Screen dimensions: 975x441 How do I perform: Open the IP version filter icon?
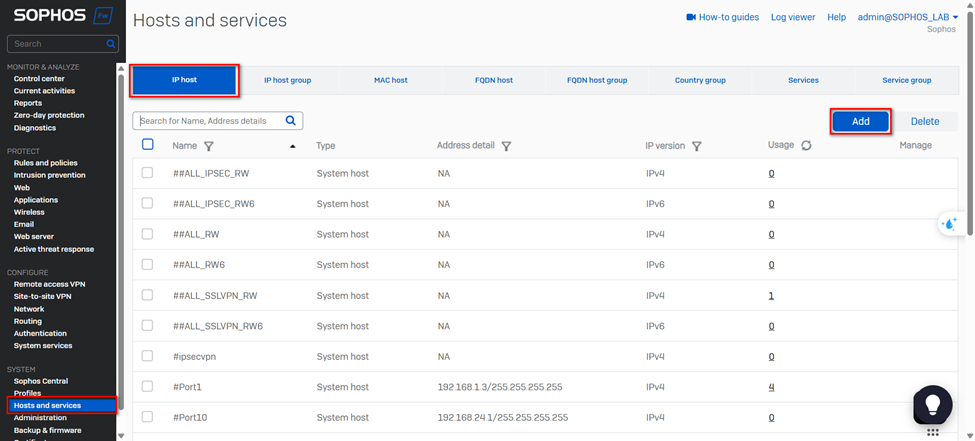pos(697,146)
